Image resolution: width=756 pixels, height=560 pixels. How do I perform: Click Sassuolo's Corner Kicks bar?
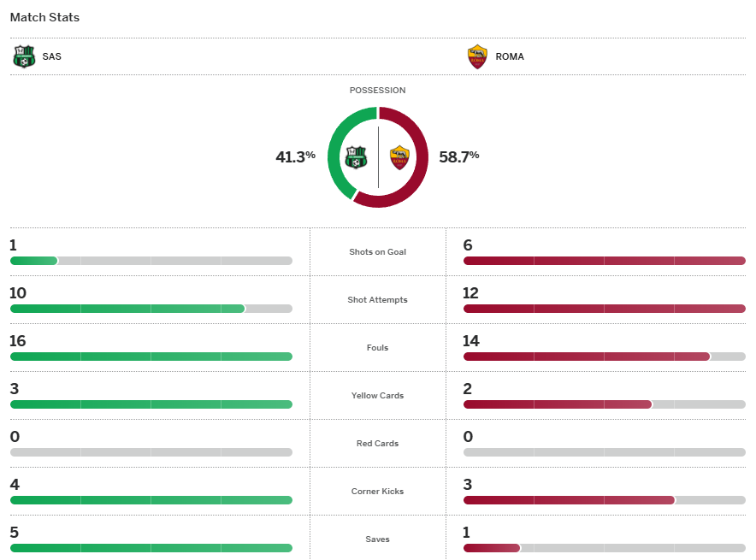point(151,500)
